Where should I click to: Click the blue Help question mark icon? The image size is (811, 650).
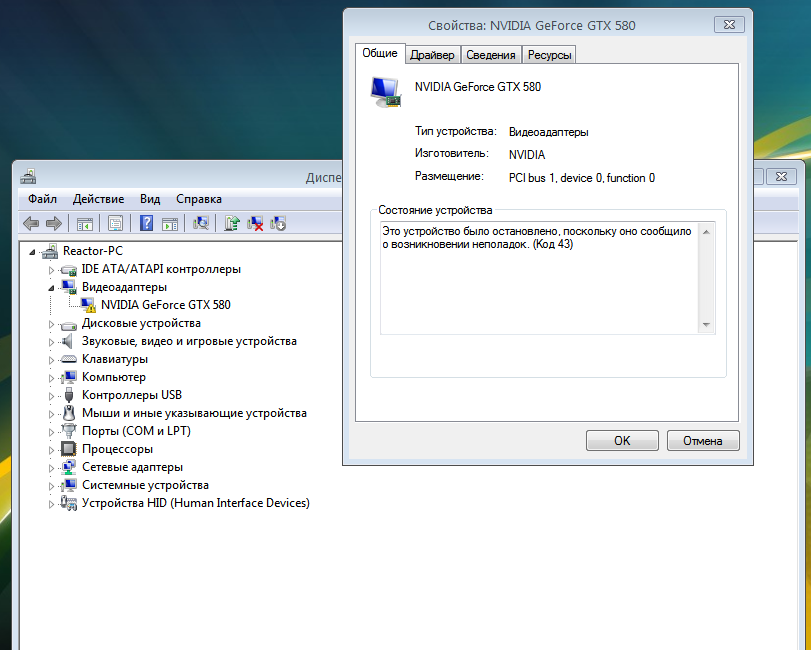pyautogui.click(x=146, y=223)
